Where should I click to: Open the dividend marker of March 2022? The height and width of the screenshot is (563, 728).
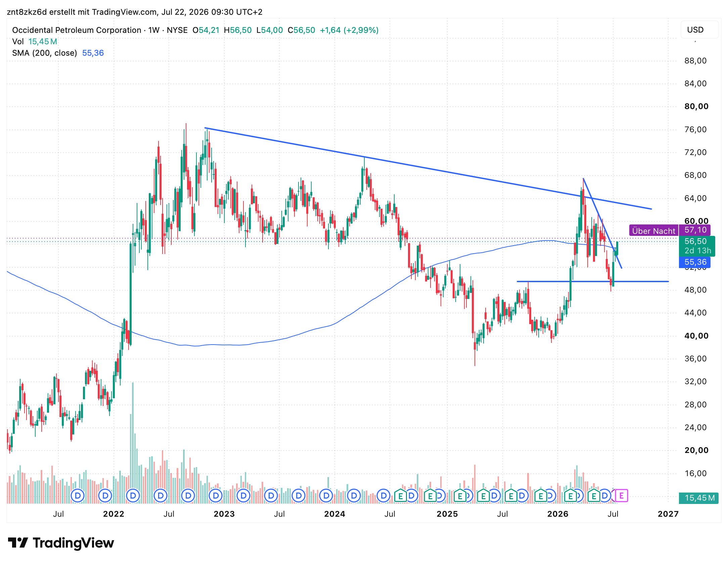(133, 495)
